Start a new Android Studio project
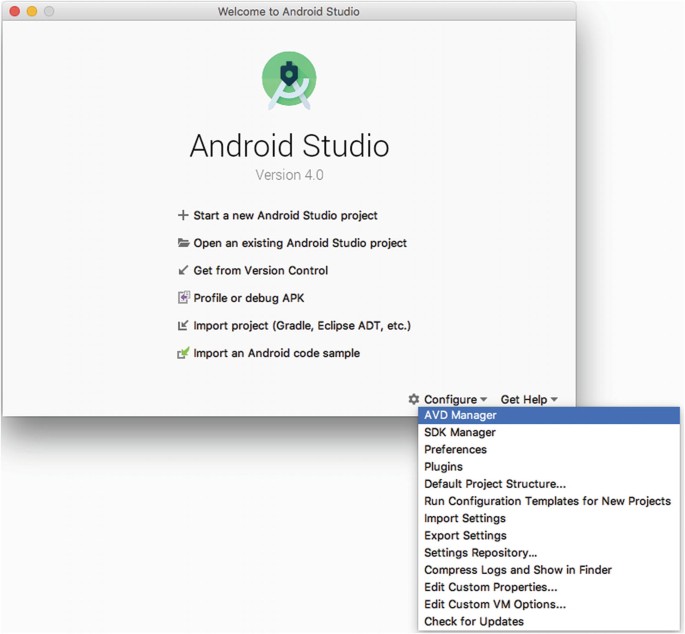Image resolution: width=685 pixels, height=634 pixels. (285, 215)
